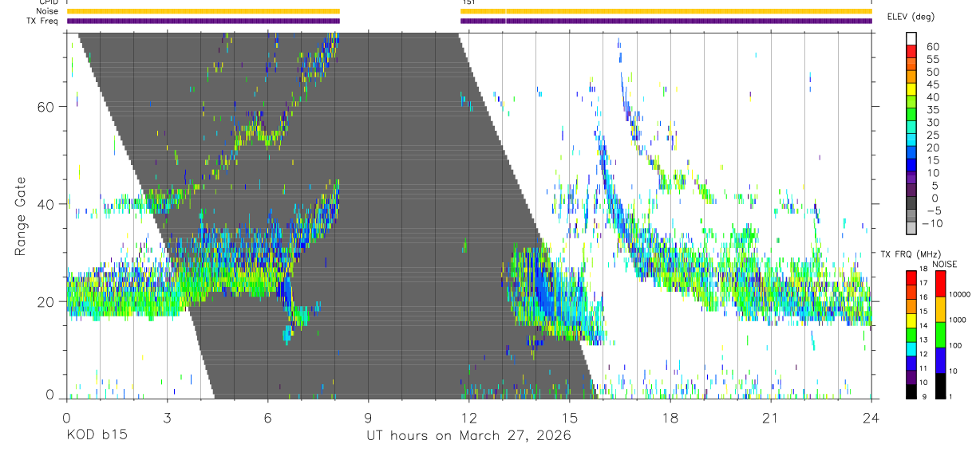The width and height of the screenshot is (980, 452).
Task: Click the 'NOISE' legend title
Action: (x=946, y=264)
